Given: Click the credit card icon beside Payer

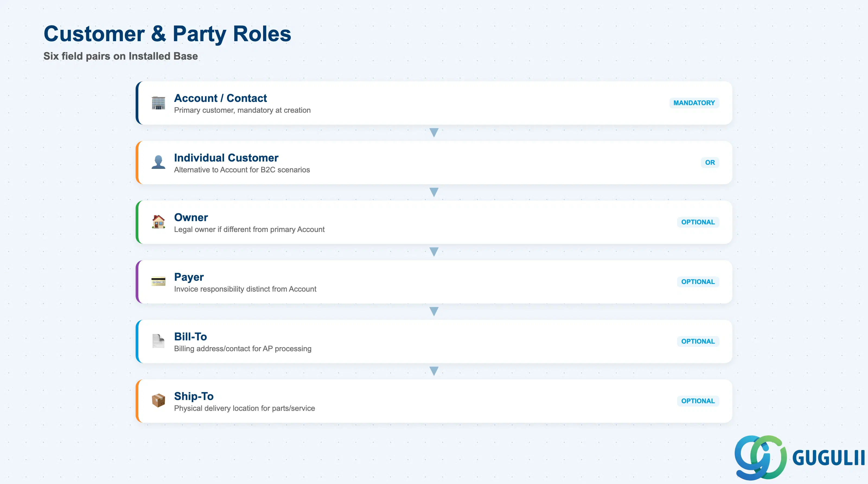Looking at the screenshot, I should click(x=158, y=281).
